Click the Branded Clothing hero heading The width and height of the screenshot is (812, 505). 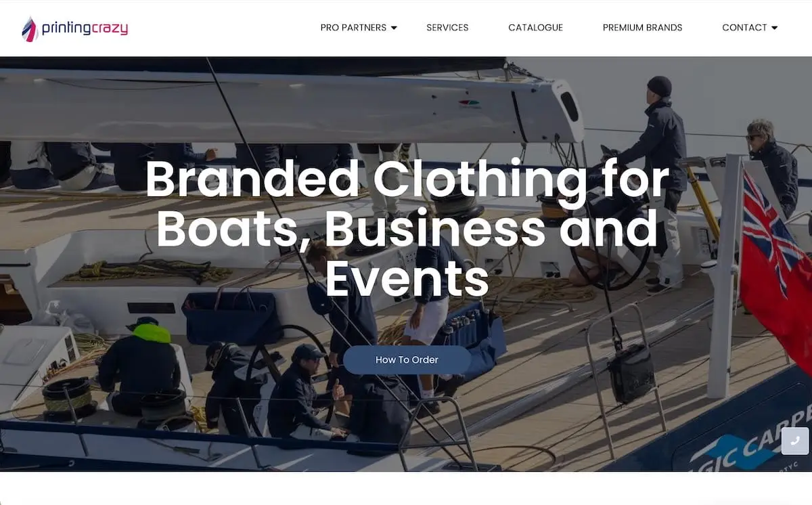407,228
